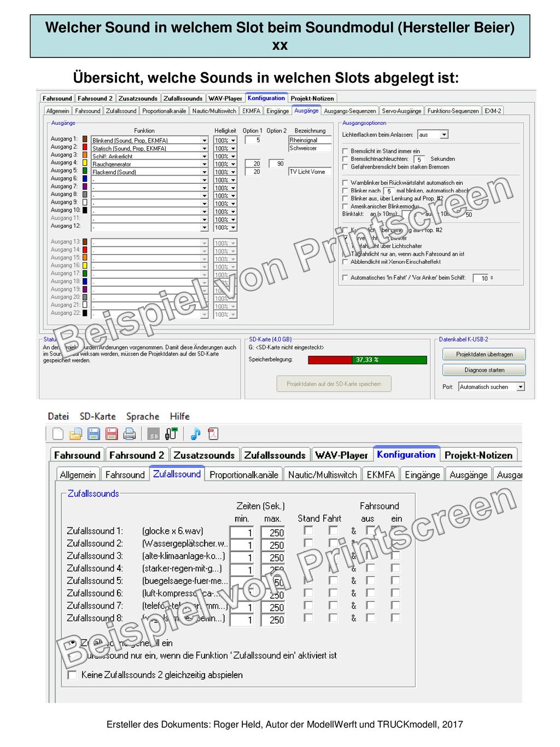Toggle 'Blinker aus, über Lenkung' checkbox

[345, 199]
